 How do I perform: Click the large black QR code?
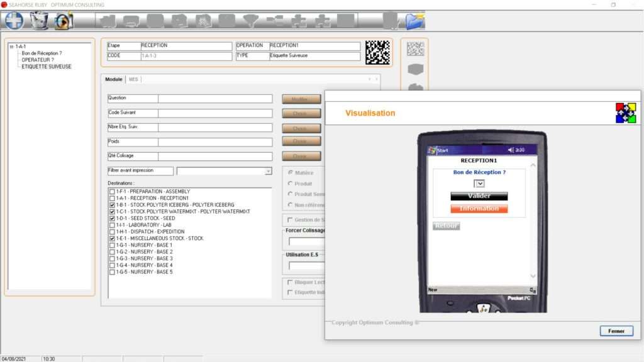[x=377, y=52]
